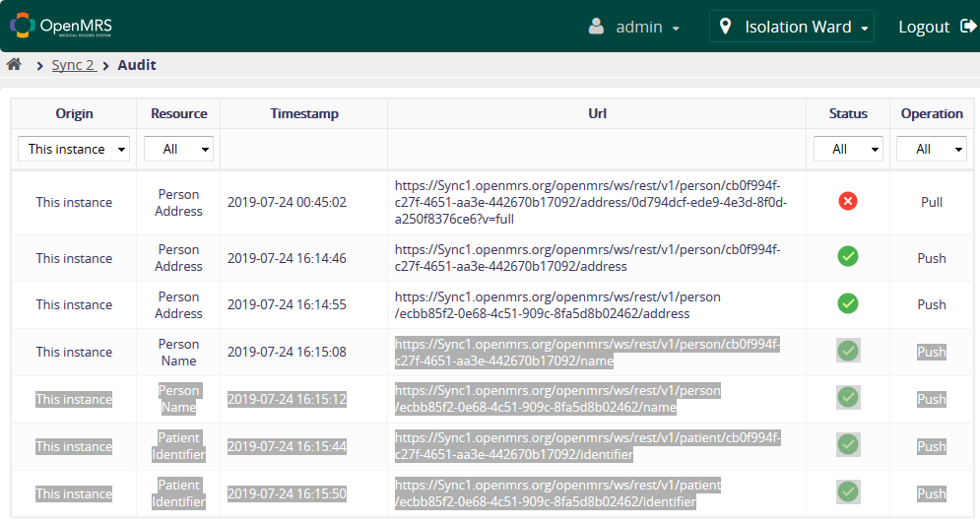Open the Origin filter dropdown

[74, 149]
